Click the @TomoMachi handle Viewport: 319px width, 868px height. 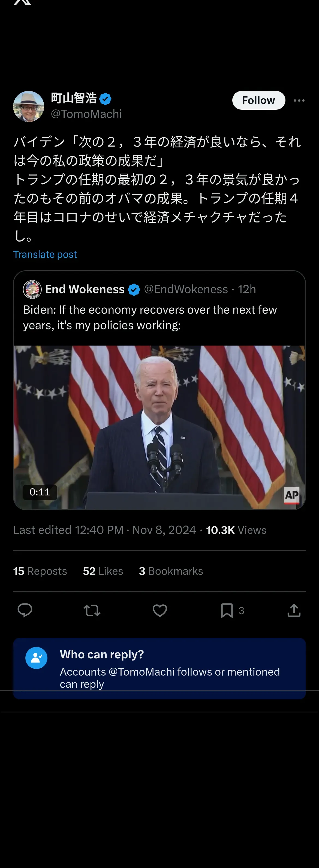point(86,114)
